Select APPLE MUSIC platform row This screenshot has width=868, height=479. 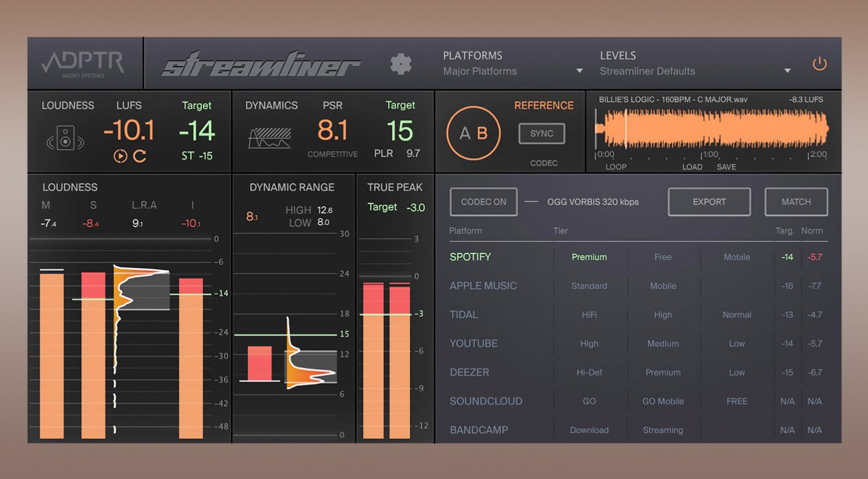pyautogui.click(x=483, y=286)
